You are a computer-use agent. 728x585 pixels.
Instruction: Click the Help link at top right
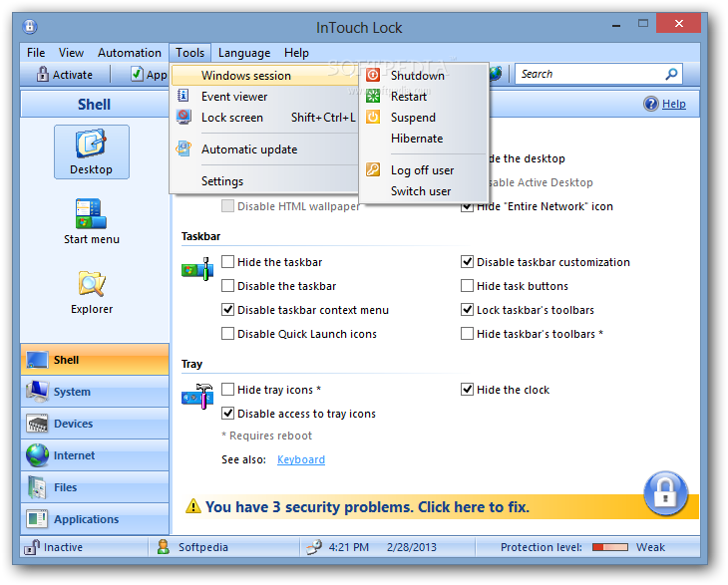tap(674, 104)
